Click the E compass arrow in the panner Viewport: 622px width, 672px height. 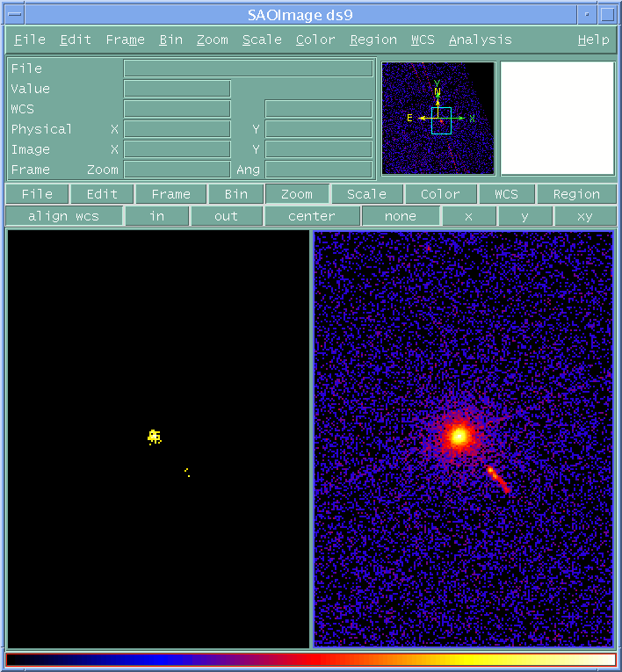[409, 118]
